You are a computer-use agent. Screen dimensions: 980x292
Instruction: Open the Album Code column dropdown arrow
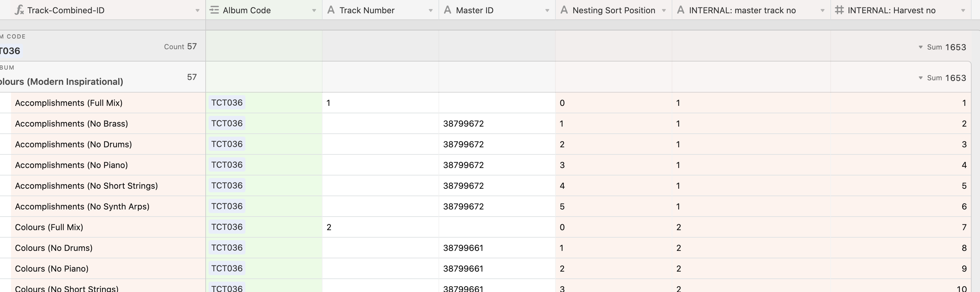point(314,11)
